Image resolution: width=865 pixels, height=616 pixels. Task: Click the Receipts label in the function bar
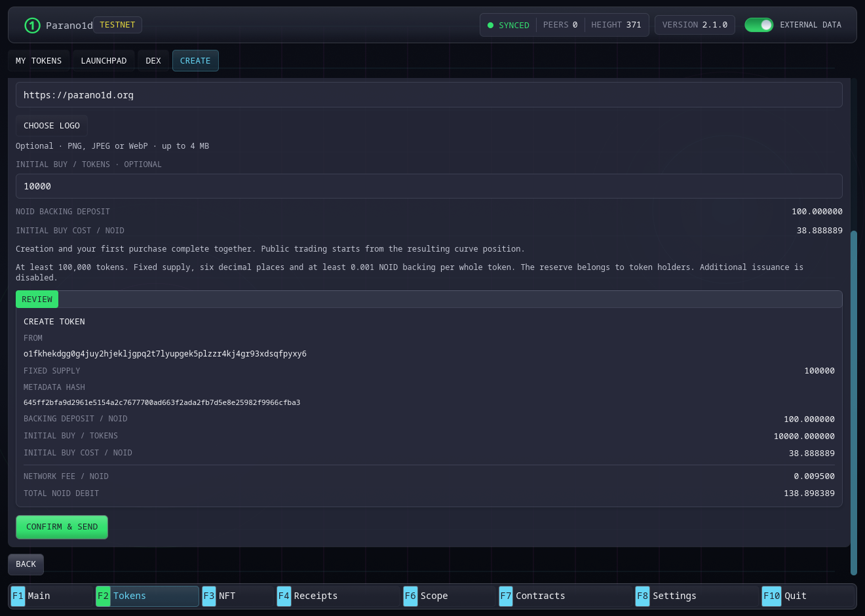tap(316, 596)
